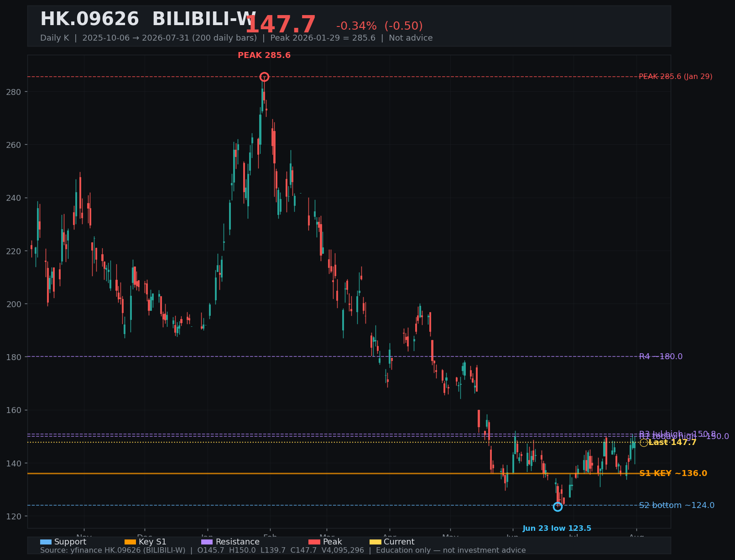Viewport: 735px width, 560px height.
Task: Click the blue Jun 23 low circle marker
Action: tap(558, 507)
